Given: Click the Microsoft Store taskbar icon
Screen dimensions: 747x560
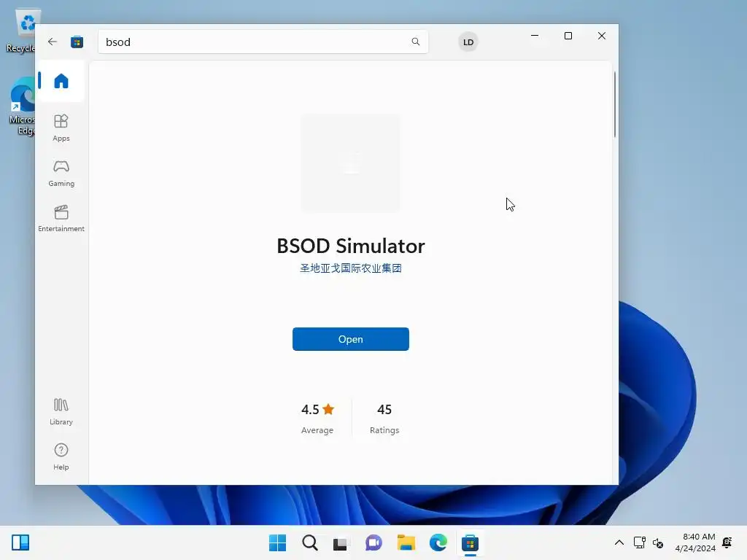Looking at the screenshot, I should click(470, 542).
